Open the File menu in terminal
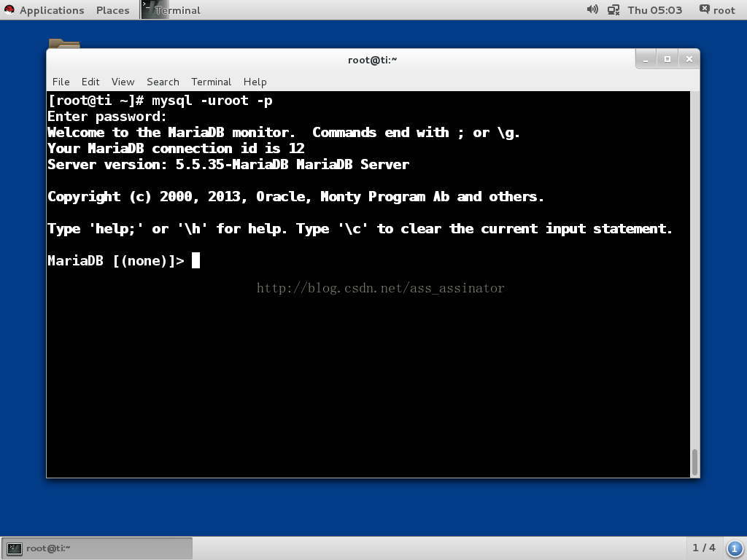Screen dimensions: 747x560 [x=61, y=82]
